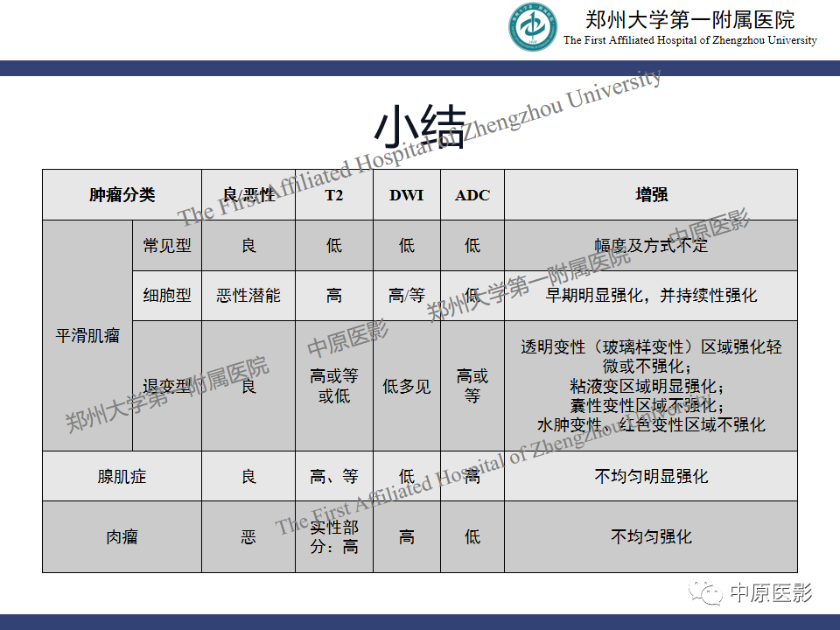840x630 pixels.
Task: Click the 细胞型 subtype cell
Action: click(x=167, y=296)
